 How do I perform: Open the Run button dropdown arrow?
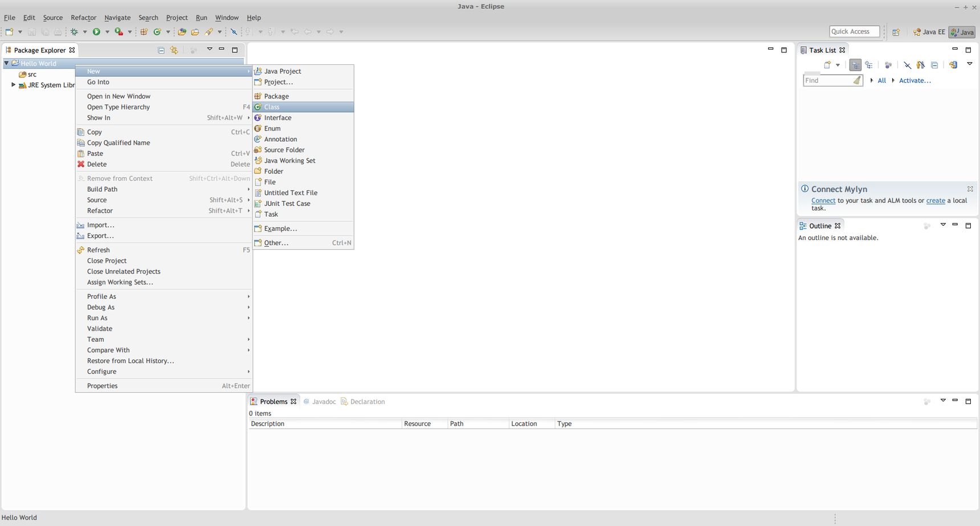tap(107, 32)
